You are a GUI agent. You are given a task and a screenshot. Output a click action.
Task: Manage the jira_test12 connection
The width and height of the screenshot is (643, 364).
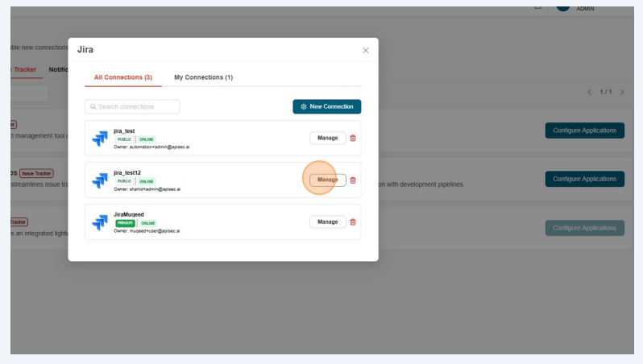tap(327, 180)
